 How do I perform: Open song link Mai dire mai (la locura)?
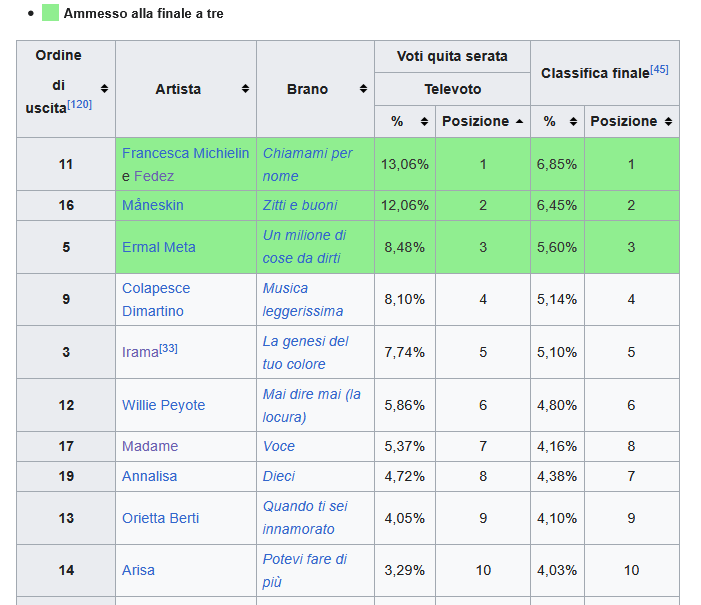coord(312,406)
